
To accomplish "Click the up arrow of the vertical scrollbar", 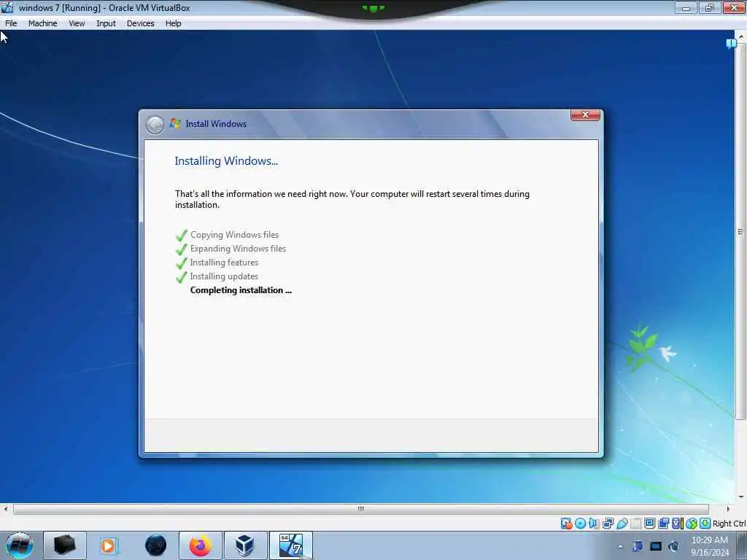I will pyautogui.click(x=741, y=36).
